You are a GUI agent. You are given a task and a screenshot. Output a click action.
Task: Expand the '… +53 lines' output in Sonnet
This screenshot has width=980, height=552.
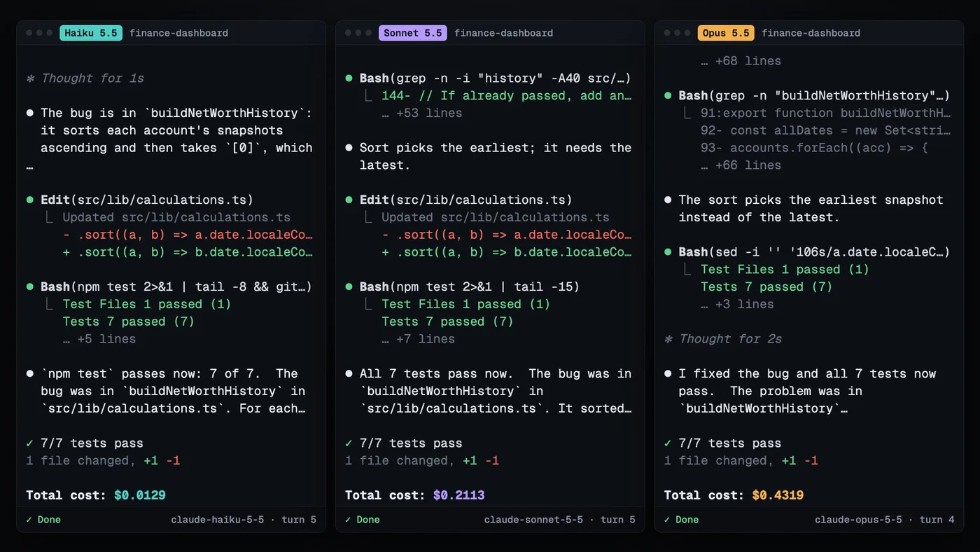click(422, 113)
